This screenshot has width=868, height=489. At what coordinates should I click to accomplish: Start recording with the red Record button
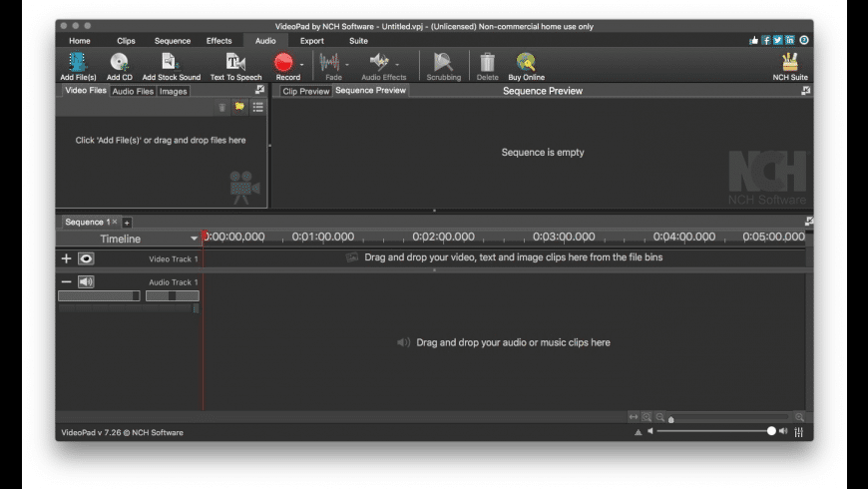point(284,62)
